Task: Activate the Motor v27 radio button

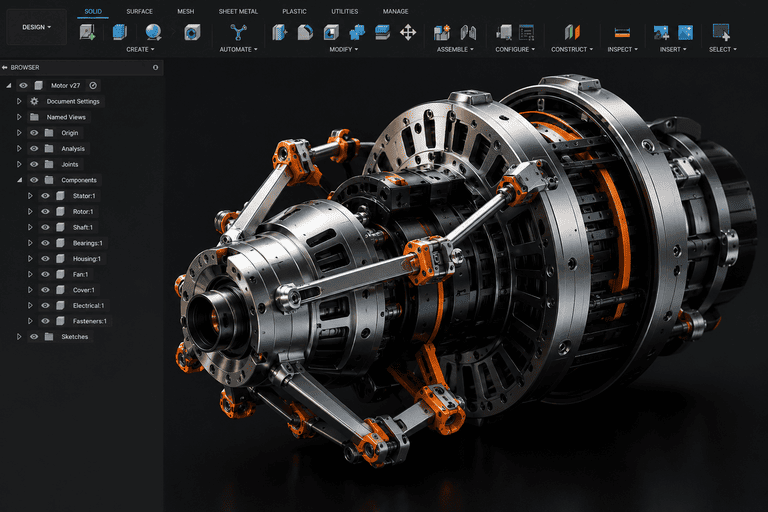Action: [93, 85]
